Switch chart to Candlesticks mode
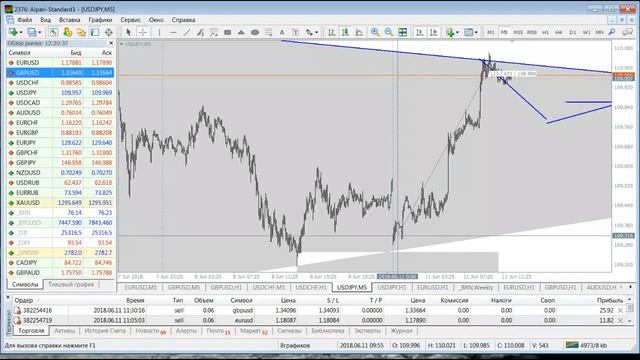 345,32
